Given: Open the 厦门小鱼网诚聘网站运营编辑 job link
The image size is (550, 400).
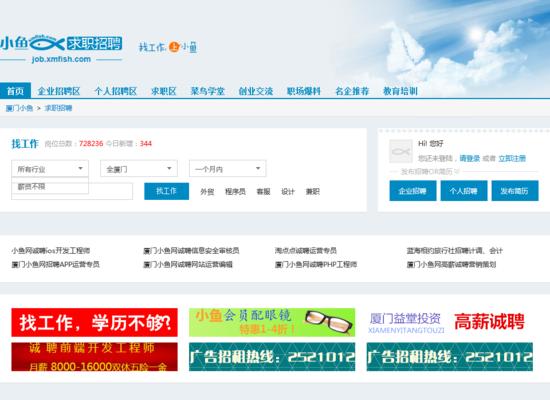Looking at the screenshot, I should (x=188, y=264).
